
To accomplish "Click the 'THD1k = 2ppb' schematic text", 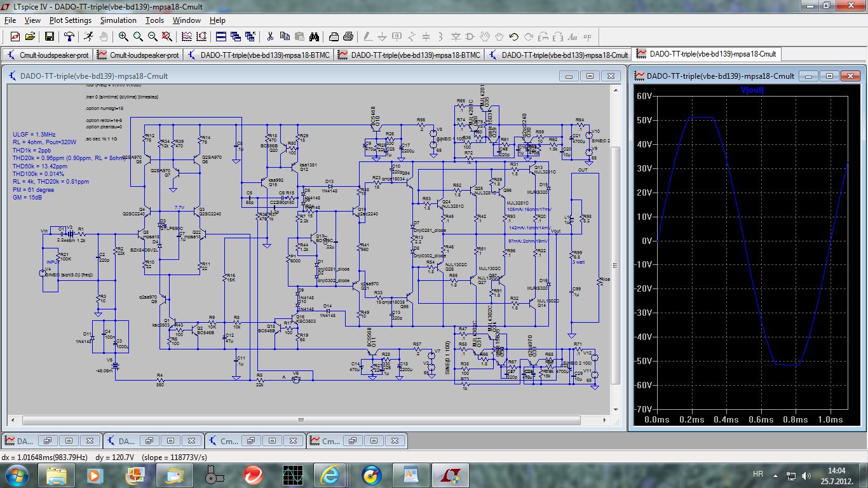I will [x=32, y=151].
